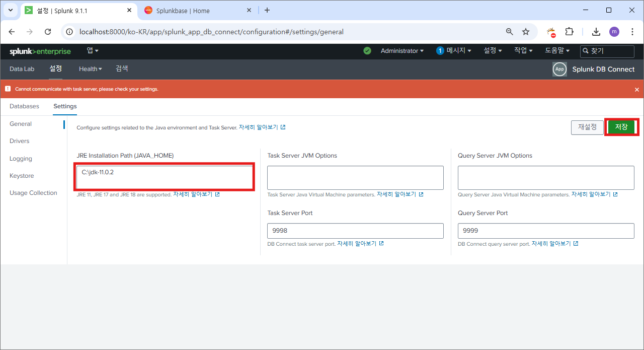Click the Task Server JVM Options field
This screenshot has height=350, width=644.
tap(355, 178)
